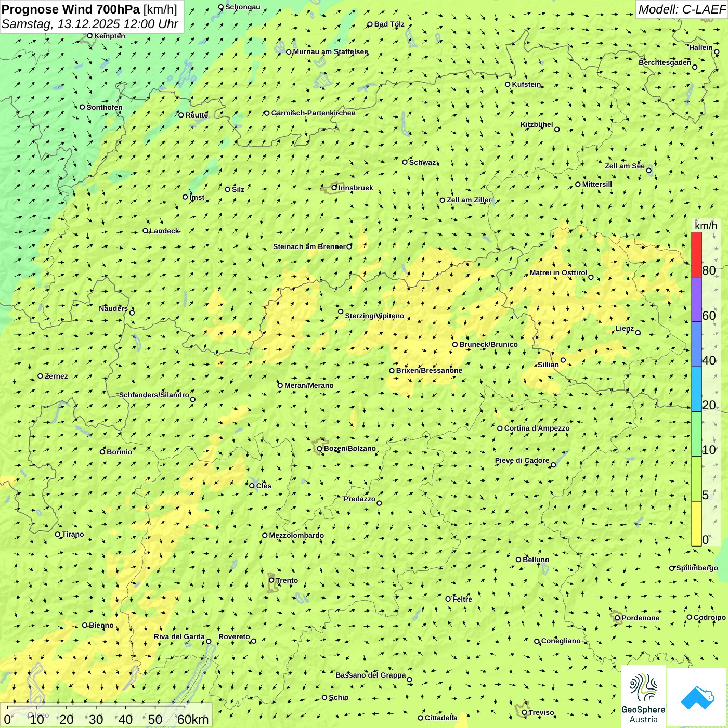Screen dimensions: 728x728
Task: Click the Bruneck/Brunico marker
Action: tap(455, 344)
